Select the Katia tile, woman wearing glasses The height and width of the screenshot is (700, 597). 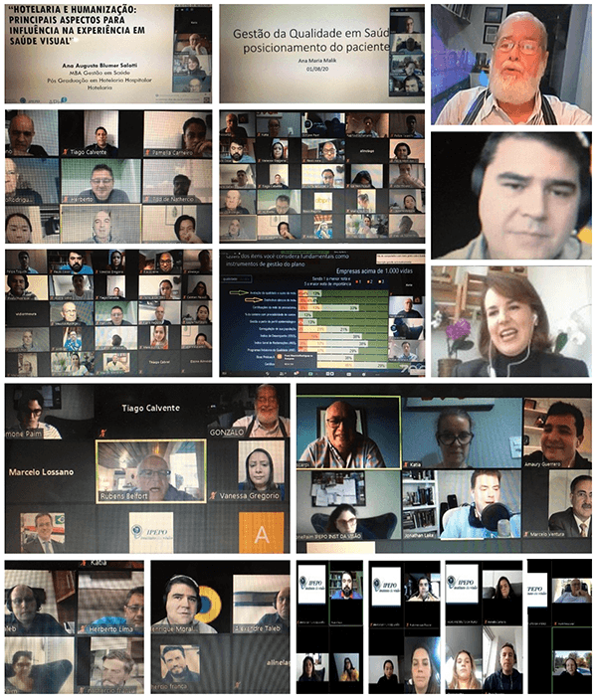pyautogui.click(x=462, y=433)
